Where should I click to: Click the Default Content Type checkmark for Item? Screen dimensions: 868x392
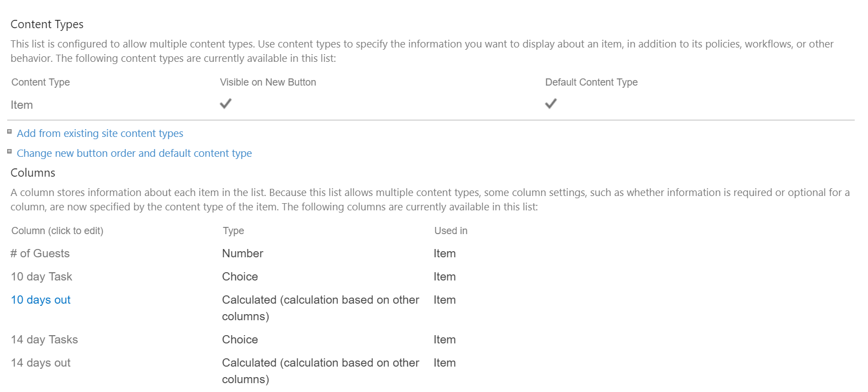coord(551,103)
